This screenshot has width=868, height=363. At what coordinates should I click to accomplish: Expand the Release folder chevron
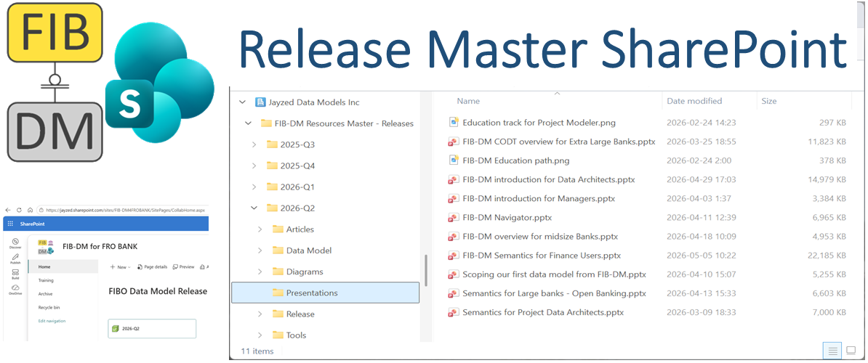click(x=260, y=314)
